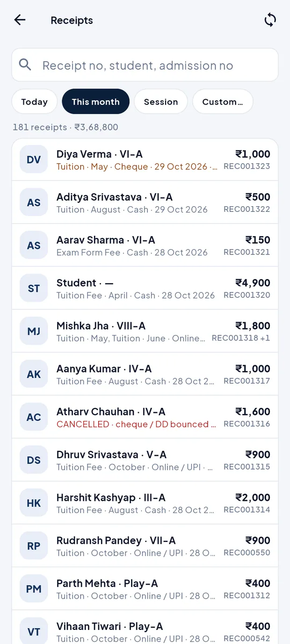This screenshot has width=290, height=644.
Task: Open Aarav Sharma Exam Form Fee receipt
Action: (145, 246)
